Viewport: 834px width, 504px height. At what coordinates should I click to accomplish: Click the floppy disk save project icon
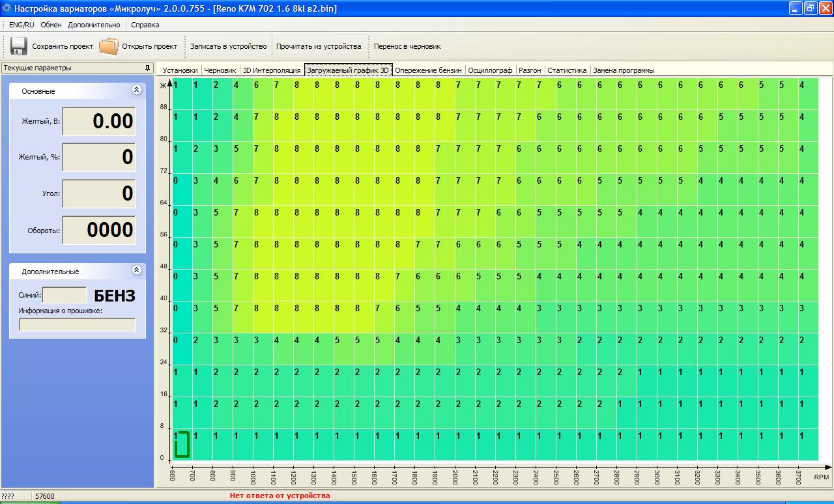[x=18, y=46]
